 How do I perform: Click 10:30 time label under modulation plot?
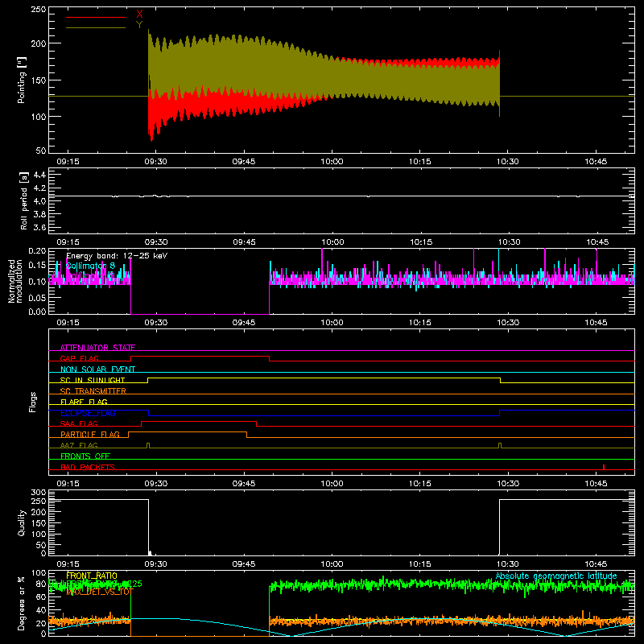508,323
